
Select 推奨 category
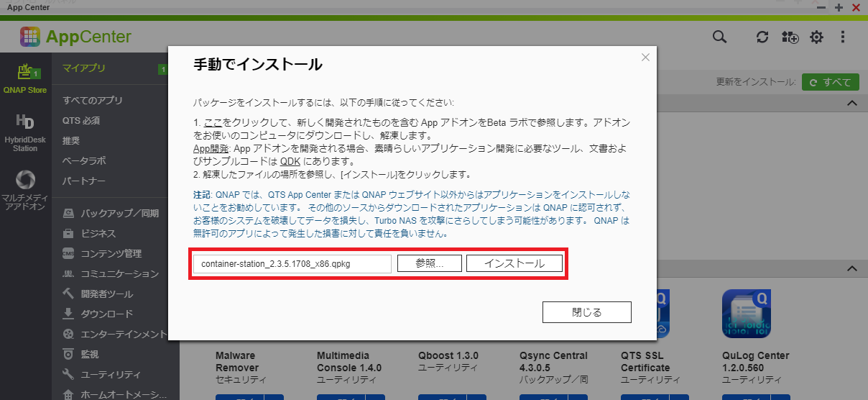click(x=71, y=140)
